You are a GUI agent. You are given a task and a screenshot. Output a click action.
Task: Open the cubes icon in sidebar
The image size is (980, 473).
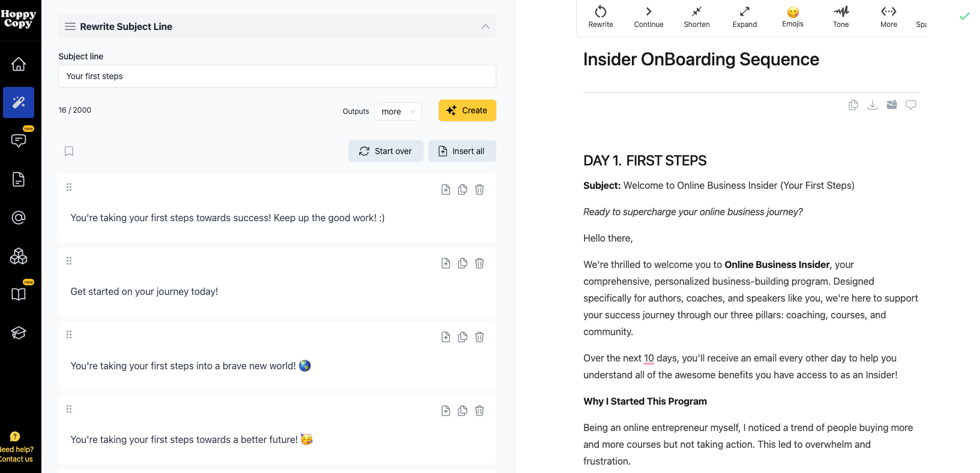pyautogui.click(x=19, y=256)
